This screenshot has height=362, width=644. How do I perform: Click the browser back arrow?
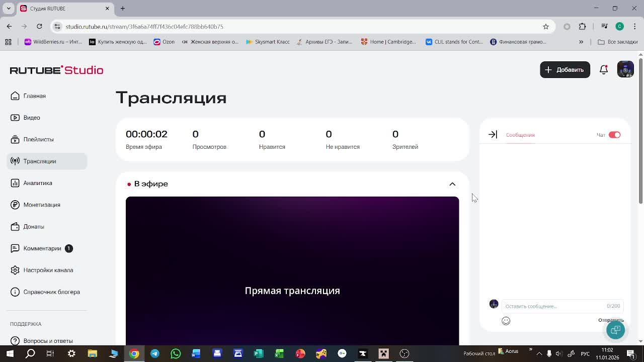pyautogui.click(x=9, y=26)
